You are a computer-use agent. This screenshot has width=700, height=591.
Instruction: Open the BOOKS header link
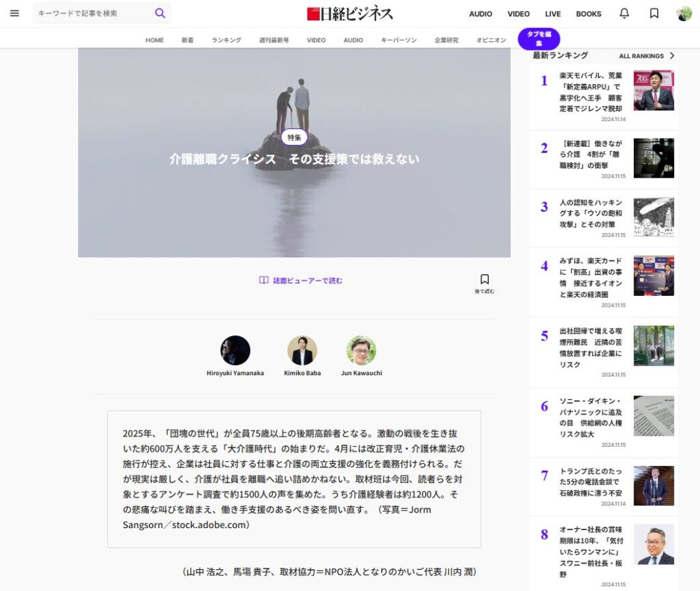(x=589, y=14)
